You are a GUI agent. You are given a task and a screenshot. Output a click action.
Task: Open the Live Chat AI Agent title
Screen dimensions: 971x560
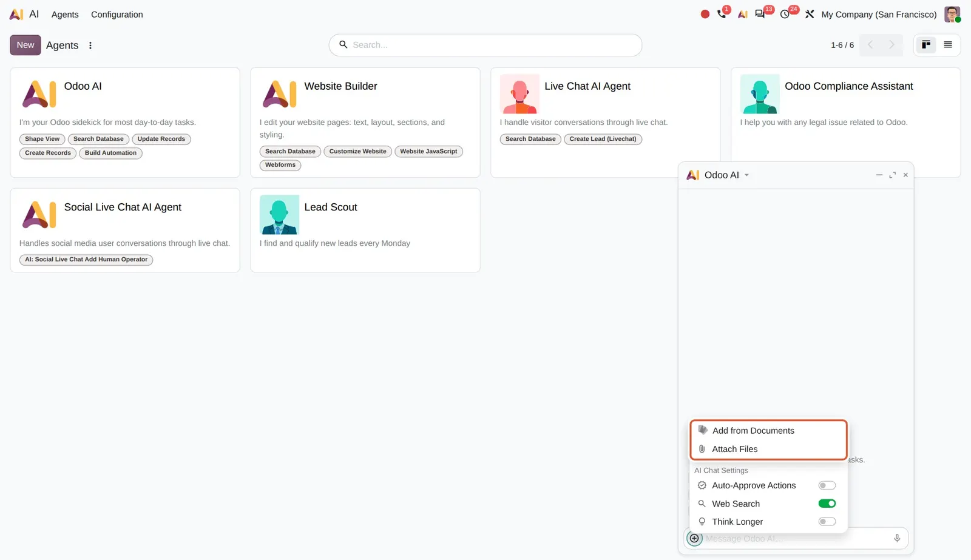(587, 86)
